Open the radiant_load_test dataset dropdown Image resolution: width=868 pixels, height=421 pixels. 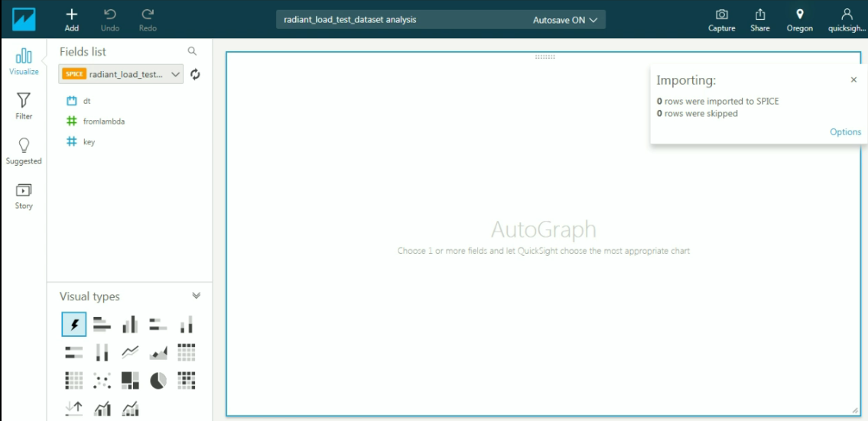(x=121, y=74)
